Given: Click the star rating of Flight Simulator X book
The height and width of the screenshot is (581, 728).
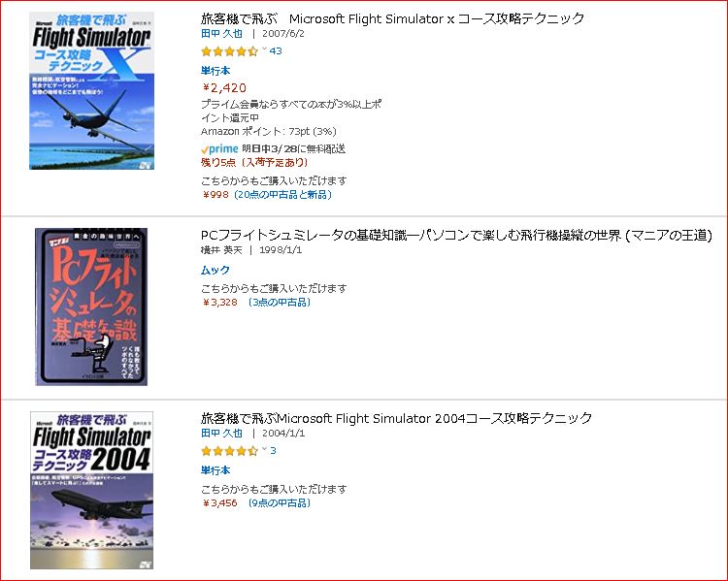Looking at the screenshot, I should 229,51.
